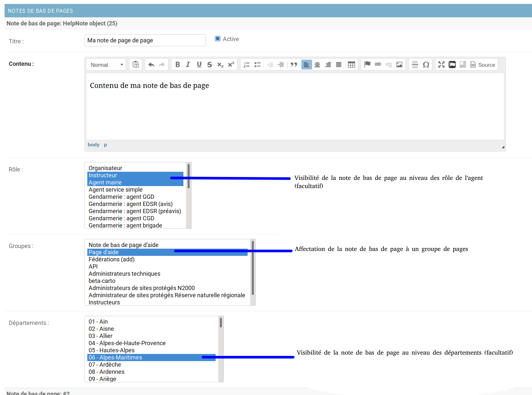The image size is (532, 395).
Task: Switch to Source view of the editor
Action: click(483, 64)
